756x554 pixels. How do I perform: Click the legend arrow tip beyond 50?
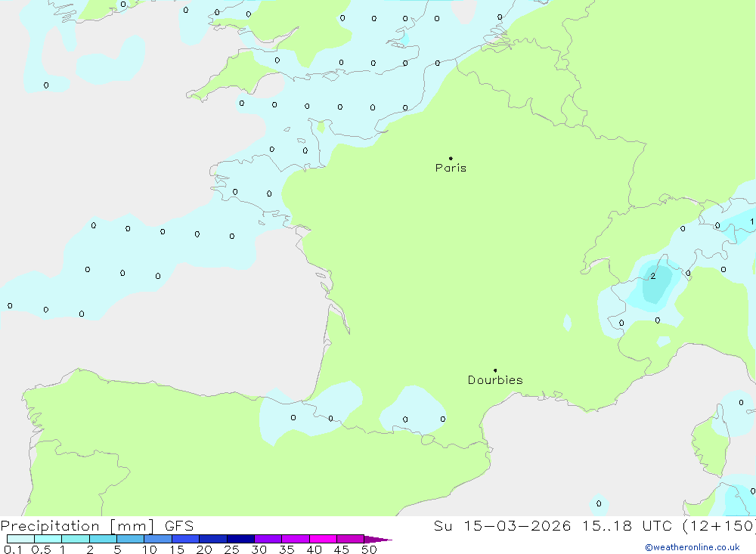379,540
